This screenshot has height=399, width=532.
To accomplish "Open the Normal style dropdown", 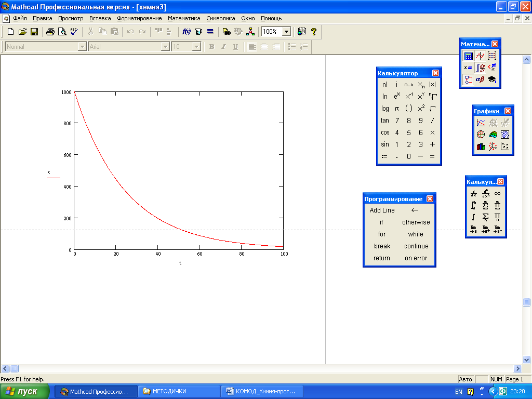I will point(82,47).
